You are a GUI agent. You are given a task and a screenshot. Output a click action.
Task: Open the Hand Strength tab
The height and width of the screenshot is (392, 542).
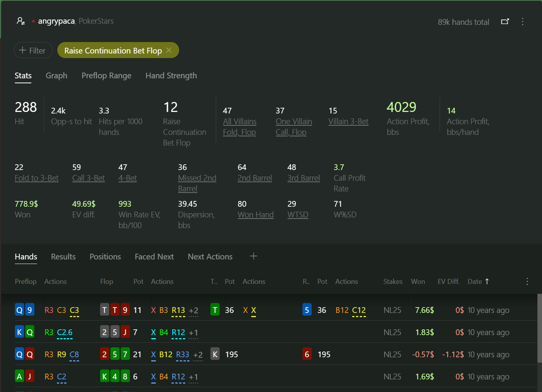(171, 76)
